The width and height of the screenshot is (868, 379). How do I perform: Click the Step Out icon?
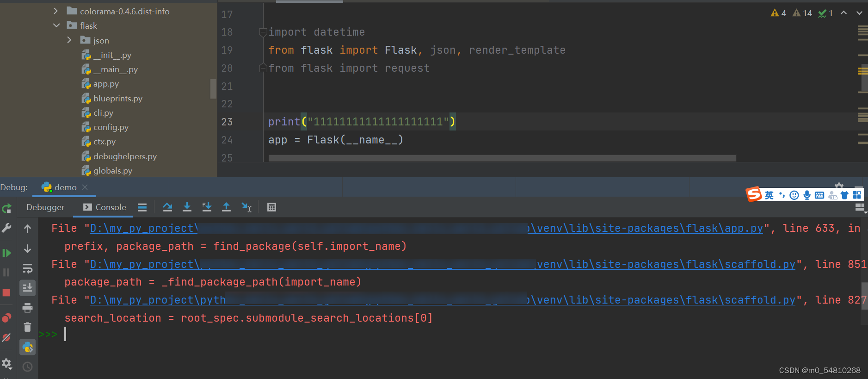click(226, 207)
